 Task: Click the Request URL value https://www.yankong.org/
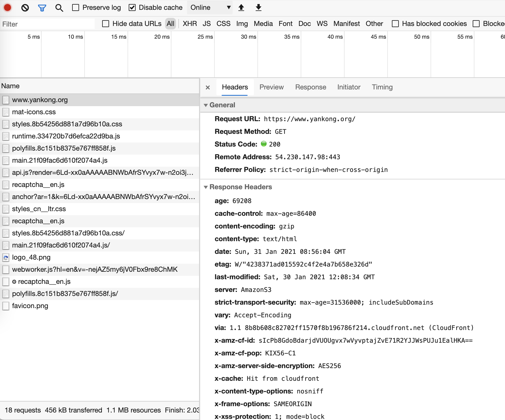click(x=309, y=119)
